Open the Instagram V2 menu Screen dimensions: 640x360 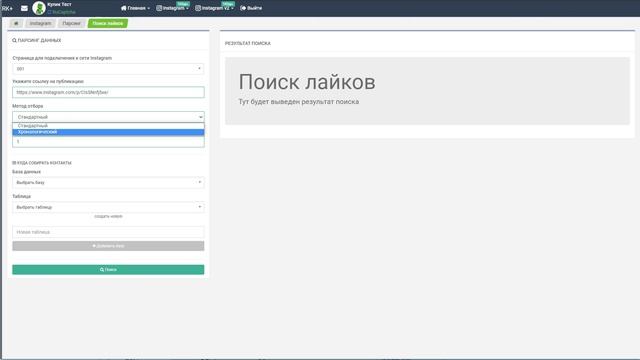(x=214, y=8)
